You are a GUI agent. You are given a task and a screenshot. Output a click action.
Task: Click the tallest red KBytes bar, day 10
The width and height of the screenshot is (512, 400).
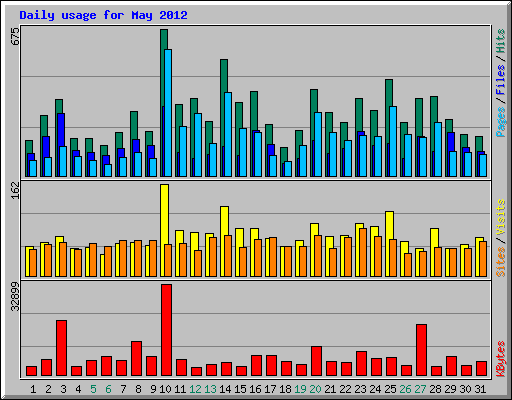[166, 330]
